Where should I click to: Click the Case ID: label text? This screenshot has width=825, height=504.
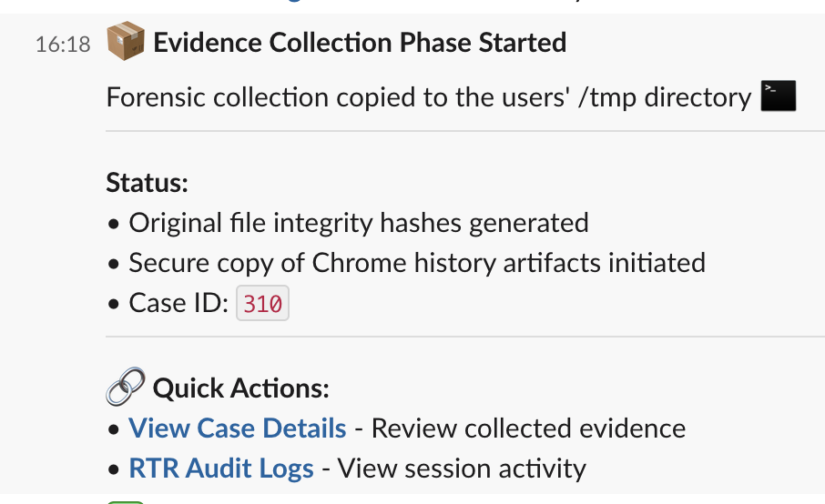point(178,303)
